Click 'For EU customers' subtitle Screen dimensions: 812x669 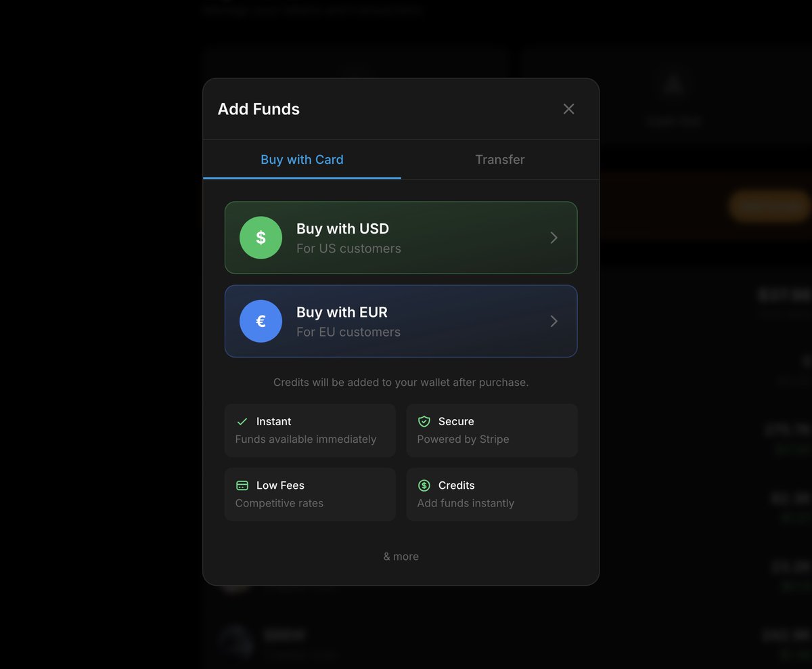pos(348,332)
